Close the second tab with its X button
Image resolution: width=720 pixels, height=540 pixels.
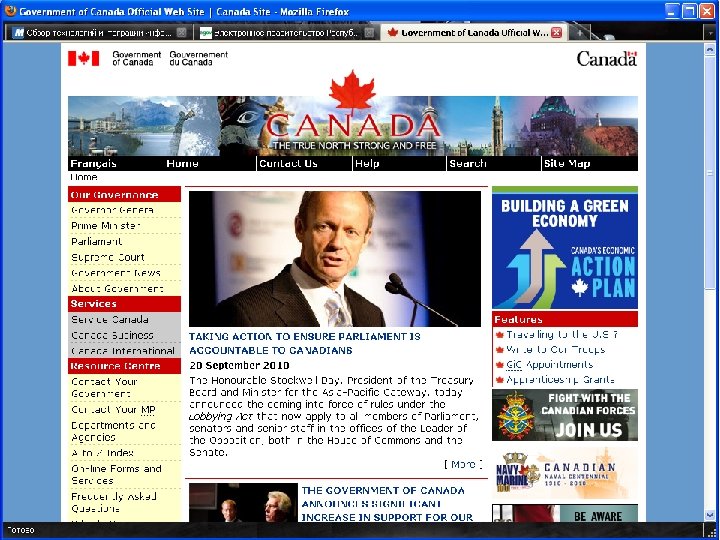coord(369,33)
